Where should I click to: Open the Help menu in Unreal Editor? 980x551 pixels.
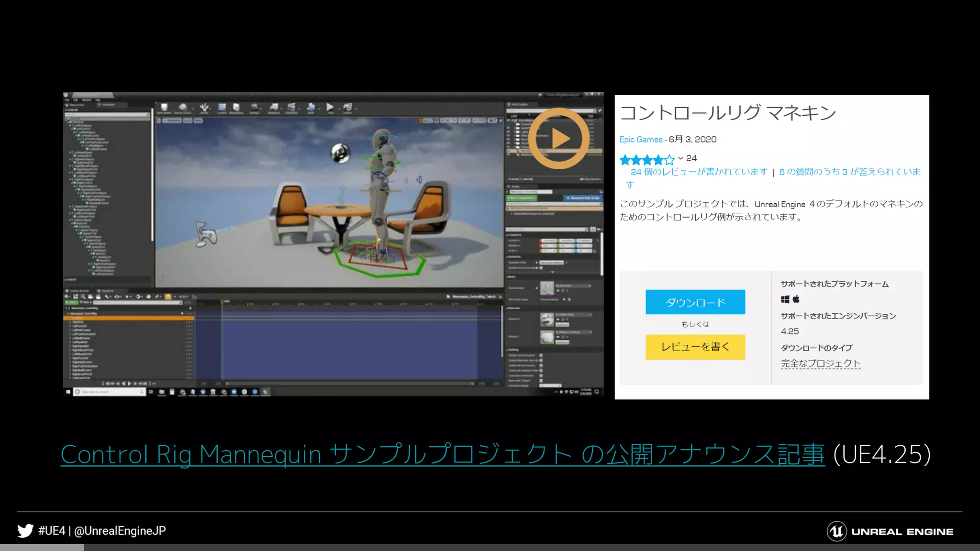click(98, 100)
